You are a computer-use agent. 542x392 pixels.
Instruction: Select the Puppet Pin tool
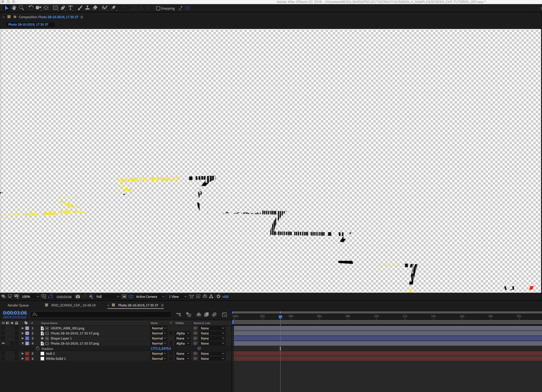pyautogui.click(x=114, y=8)
